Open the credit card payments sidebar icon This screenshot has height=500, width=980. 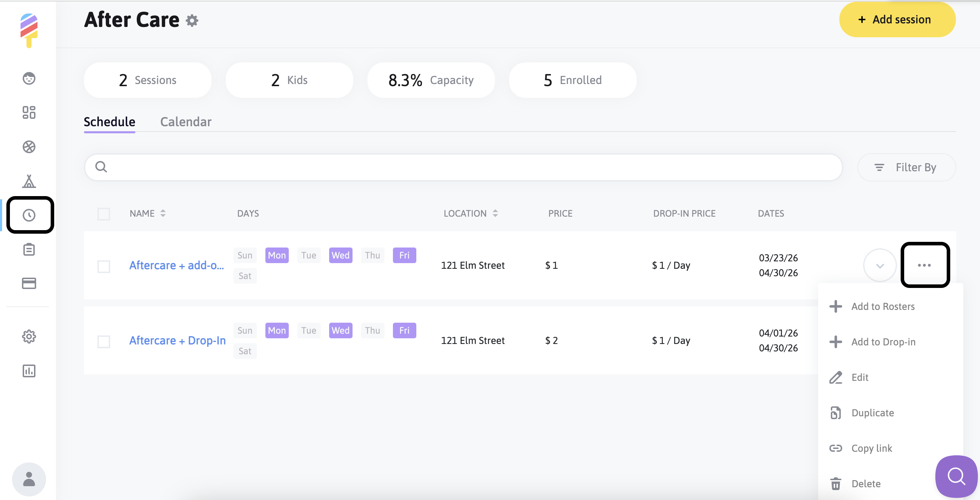[x=29, y=283]
